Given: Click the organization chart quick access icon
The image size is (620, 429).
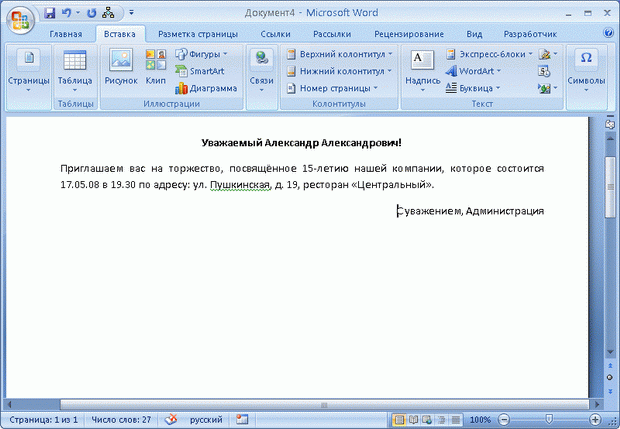Looking at the screenshot, I should (x=108, y=13).
